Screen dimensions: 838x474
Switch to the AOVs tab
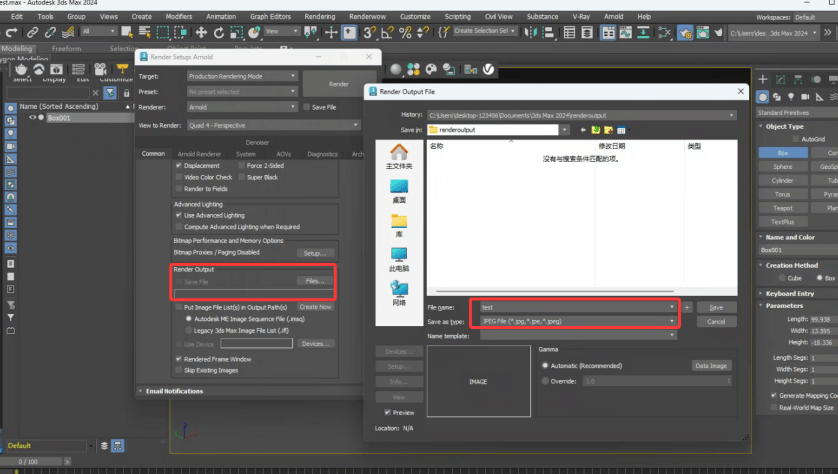point(284,154)
